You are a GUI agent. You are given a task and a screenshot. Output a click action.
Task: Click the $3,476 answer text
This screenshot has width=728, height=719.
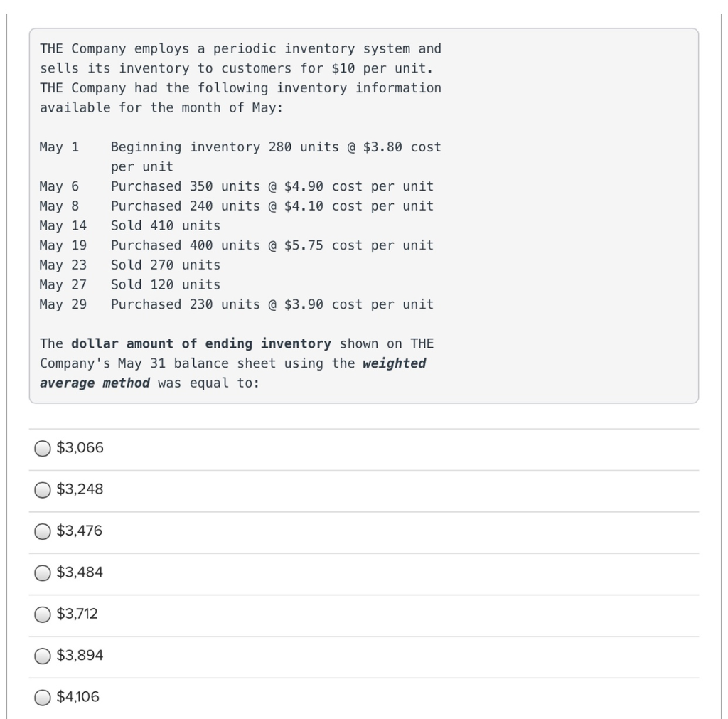pyautogui.click(x=78, y=531)
